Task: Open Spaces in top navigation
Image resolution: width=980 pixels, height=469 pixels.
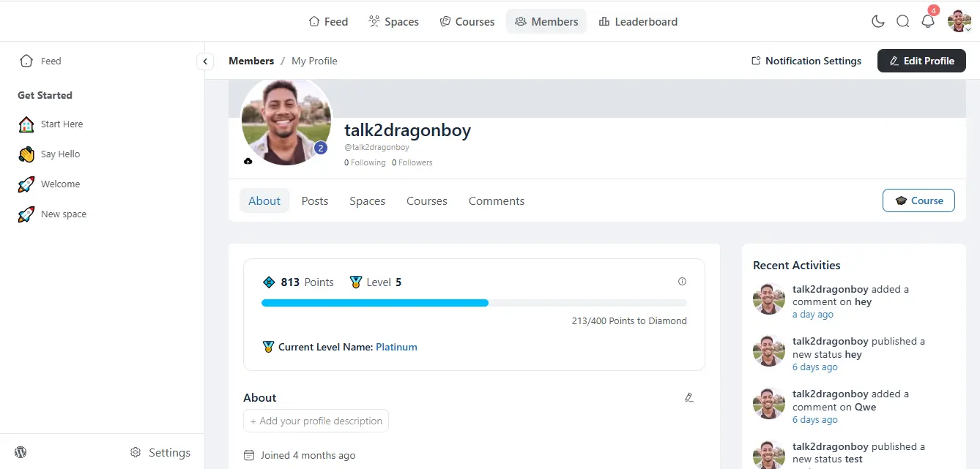Action: [394, 21]
